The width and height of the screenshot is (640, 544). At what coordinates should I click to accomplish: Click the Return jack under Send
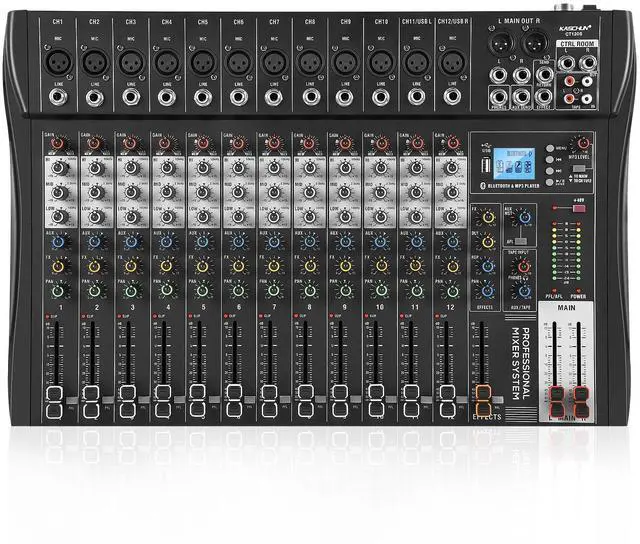coord(544,96)
